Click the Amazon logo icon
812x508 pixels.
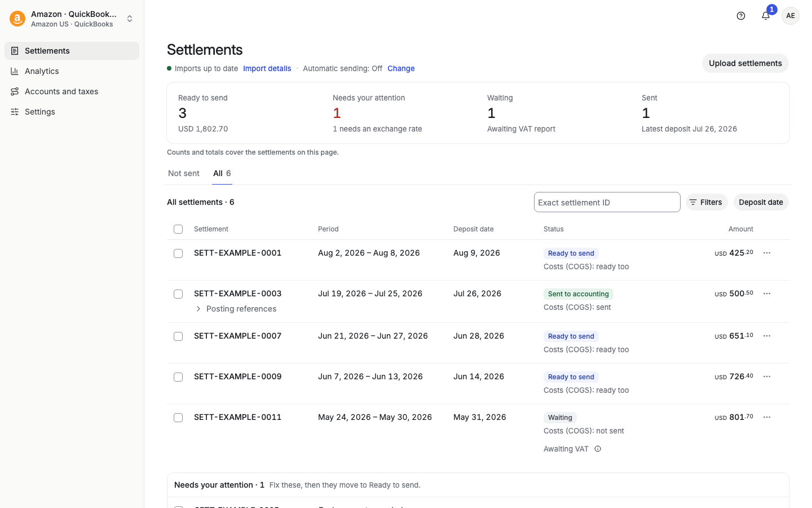[17, 19]
